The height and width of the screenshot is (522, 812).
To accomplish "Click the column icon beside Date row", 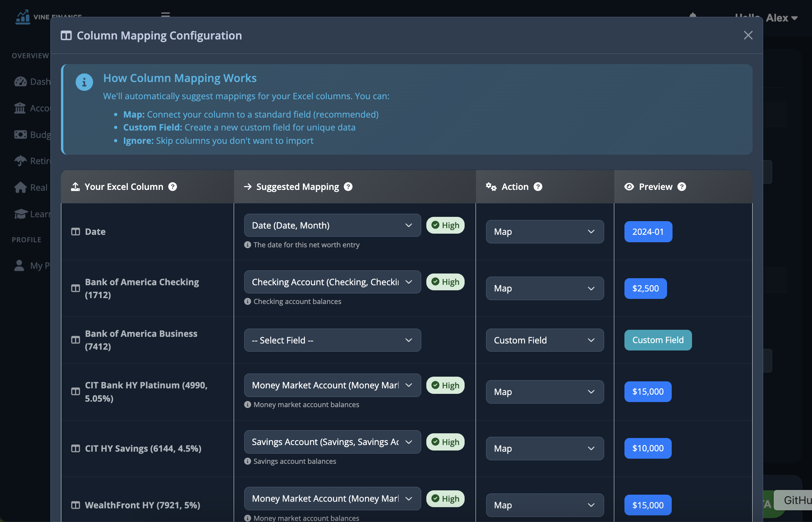I will (75, 232).
